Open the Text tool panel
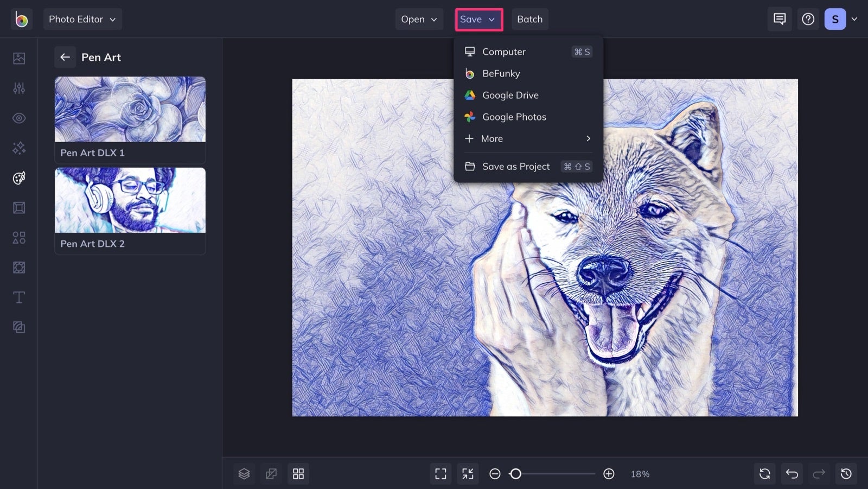Screen dimensions: 868x489 tap(18, 297)
